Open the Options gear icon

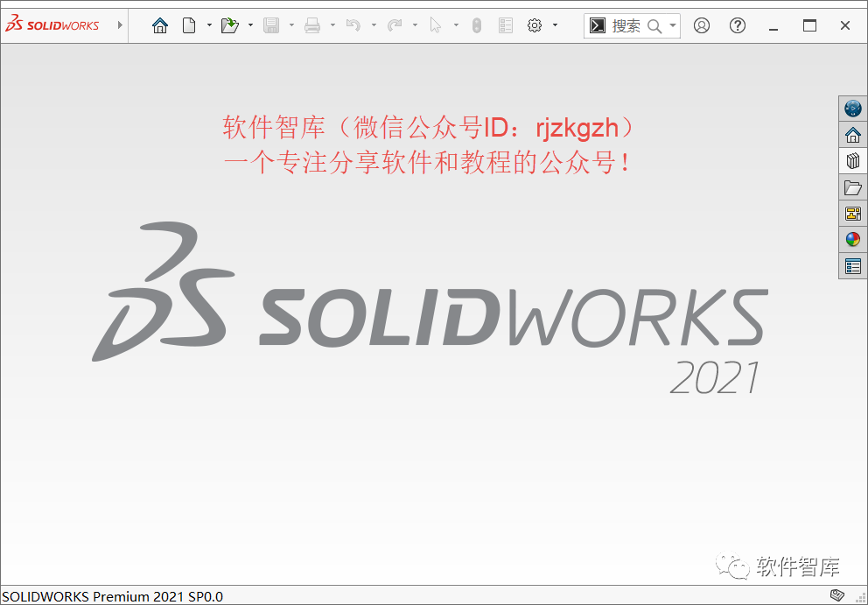[535, 25]
